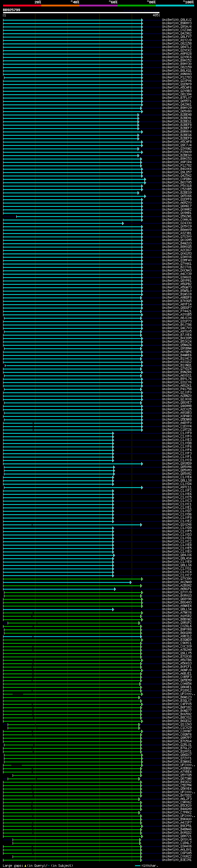Viewport: 197px width, 868px height.
Task: Select hit UniRef100_C1JYG1
Action: tap(177, 568)
